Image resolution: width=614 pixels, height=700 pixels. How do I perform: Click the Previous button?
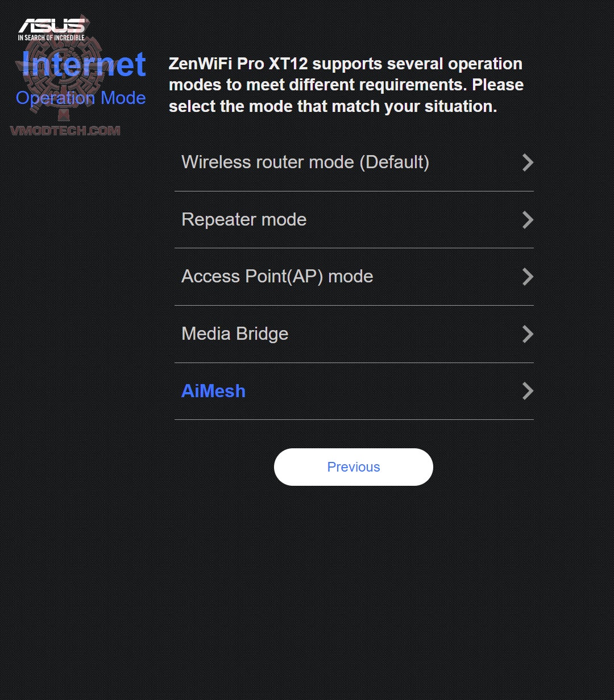click(x=353, y=467)
